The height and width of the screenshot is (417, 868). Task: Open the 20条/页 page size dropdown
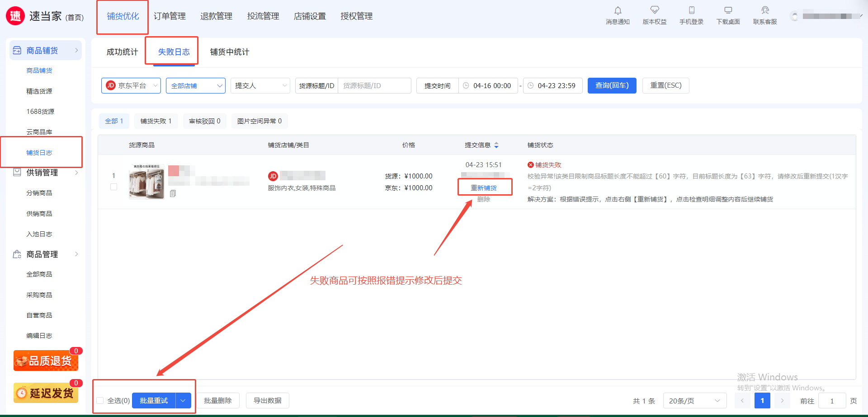pos(694,401)
